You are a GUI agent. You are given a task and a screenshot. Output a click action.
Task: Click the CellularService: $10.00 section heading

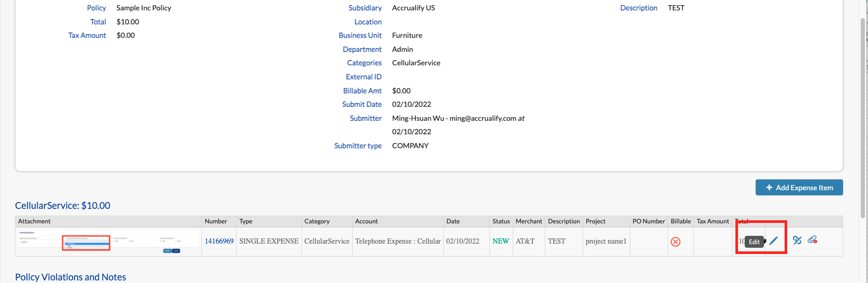pos(63,206)
